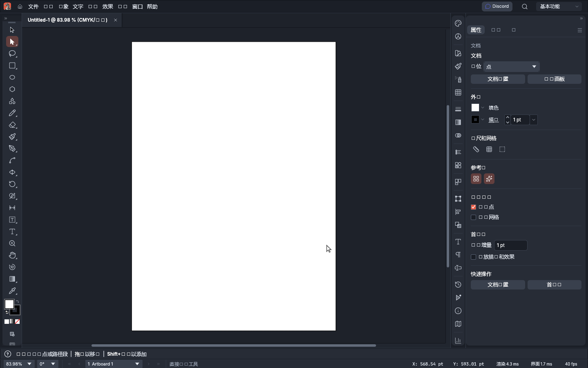
Task: Select the Eyedropper tool
Action: [x=12, y=291]
